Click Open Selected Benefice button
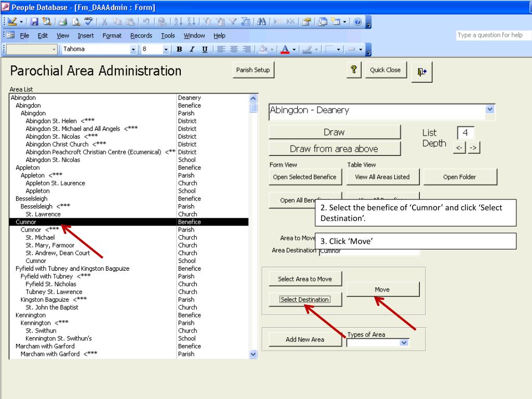This screenshot has width=532, height=399. pos(304,177)
